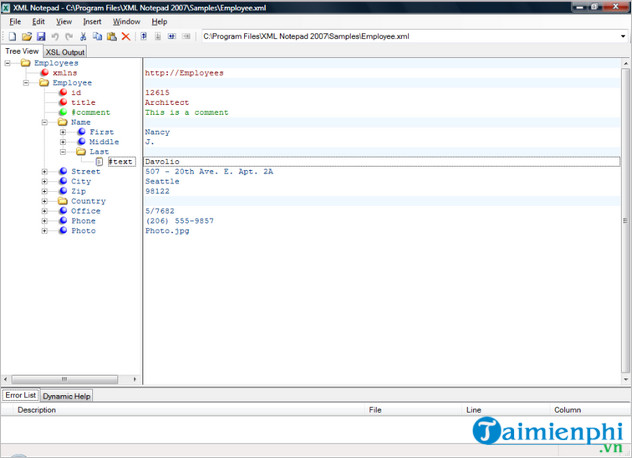This screenshot has width=632, height=458.
Task: Click the Cut scissors icon
Action: 83,37
